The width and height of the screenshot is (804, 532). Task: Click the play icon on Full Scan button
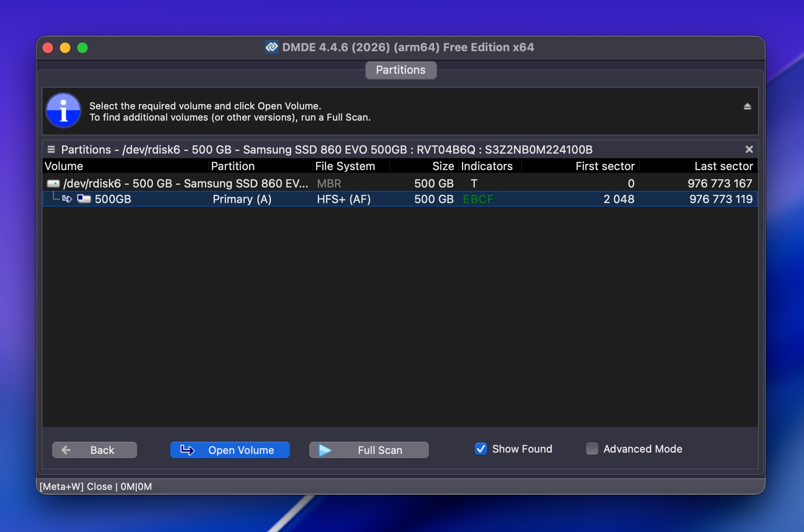[x=325, y=450]
